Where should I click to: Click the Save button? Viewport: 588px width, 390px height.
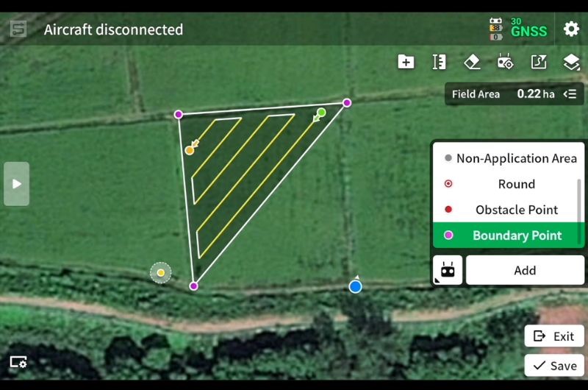[554, 366]
